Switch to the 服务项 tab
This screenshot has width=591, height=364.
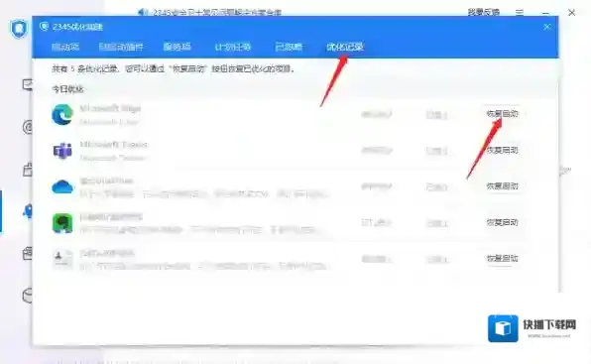[x=177, y=47]
